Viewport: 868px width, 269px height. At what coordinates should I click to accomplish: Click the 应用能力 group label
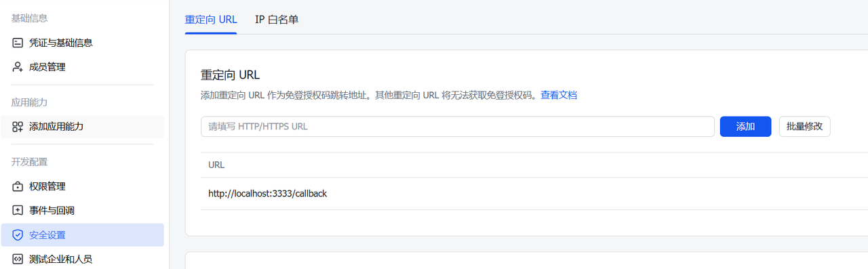pyautogui.click(x=29, y=102)
